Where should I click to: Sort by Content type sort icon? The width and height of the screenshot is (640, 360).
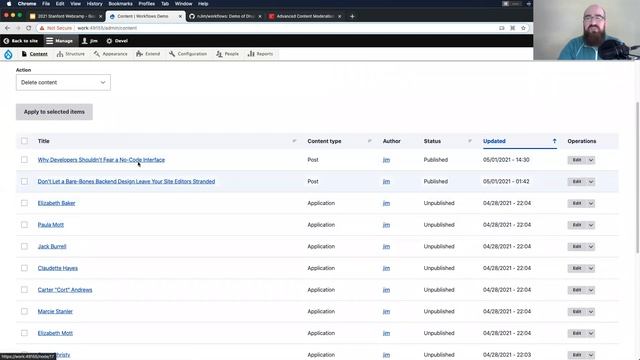point(369,141)
